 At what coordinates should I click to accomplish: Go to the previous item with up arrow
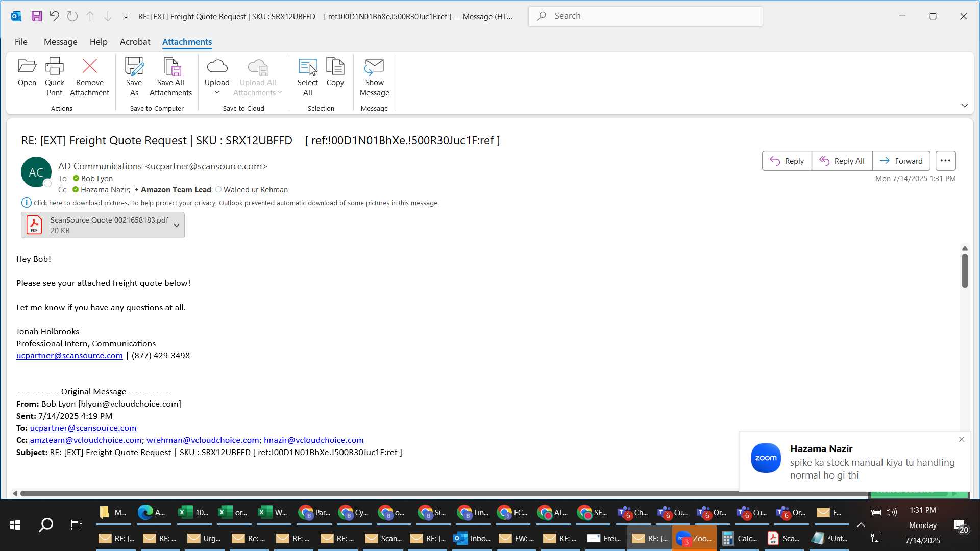pyautogui.click(x=90, y=16)
